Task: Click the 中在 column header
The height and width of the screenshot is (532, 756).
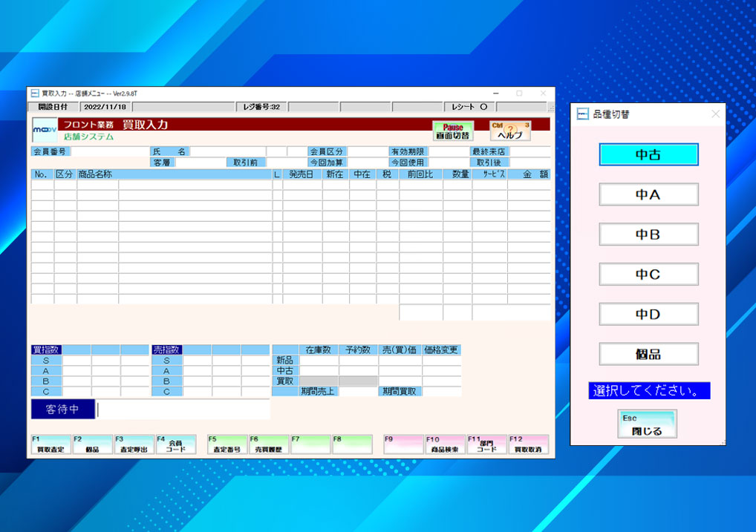Action: 362,174
